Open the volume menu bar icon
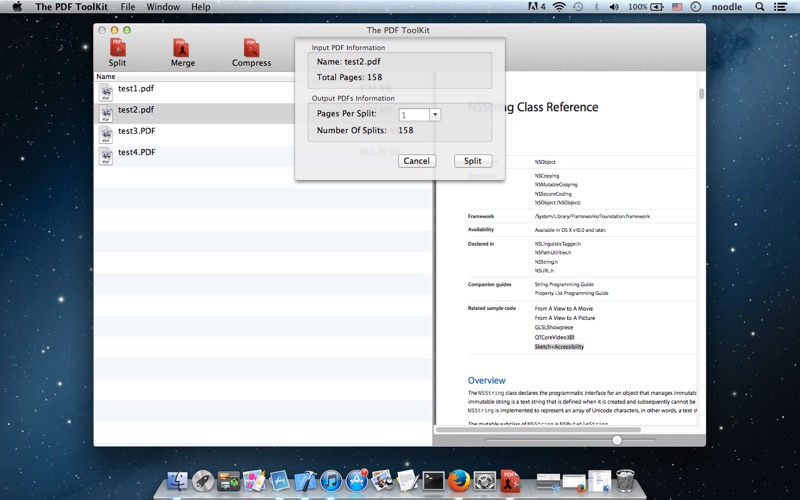The height and width of the screenshot is (500, 800). (x=614, y=7)
